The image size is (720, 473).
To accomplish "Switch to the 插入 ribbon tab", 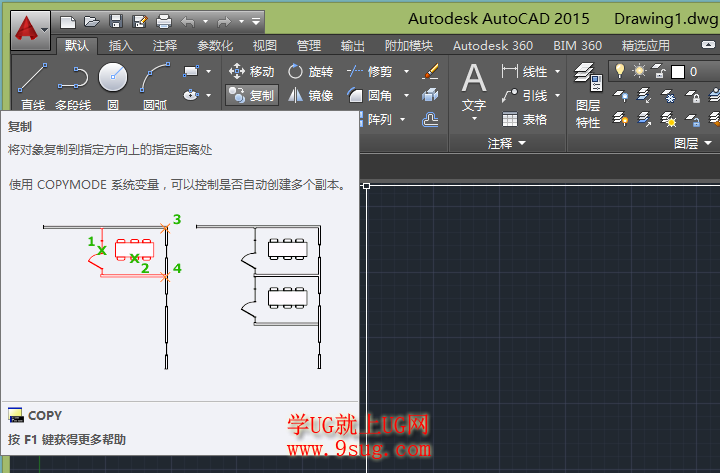I will point(121,45).
